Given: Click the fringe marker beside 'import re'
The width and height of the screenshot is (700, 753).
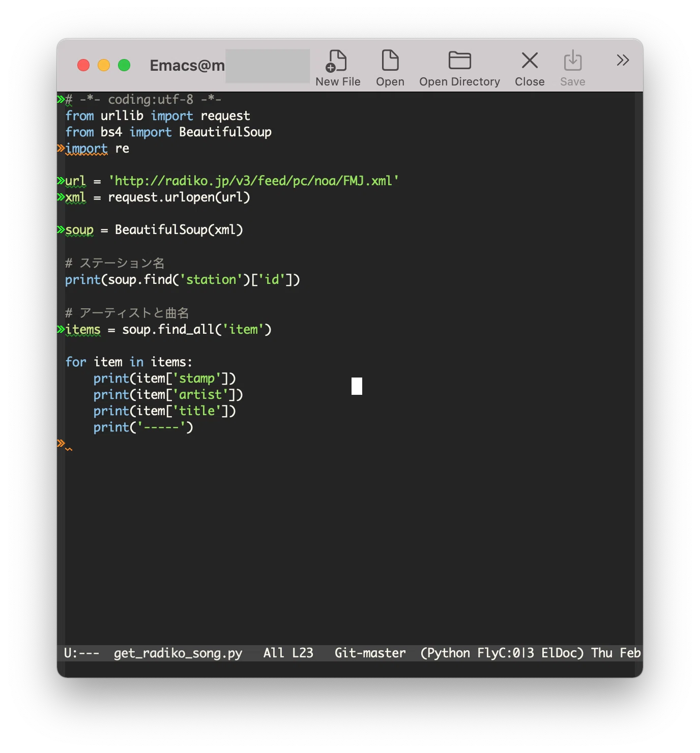Looking at the screenshot, I should (x=61, y=148).
